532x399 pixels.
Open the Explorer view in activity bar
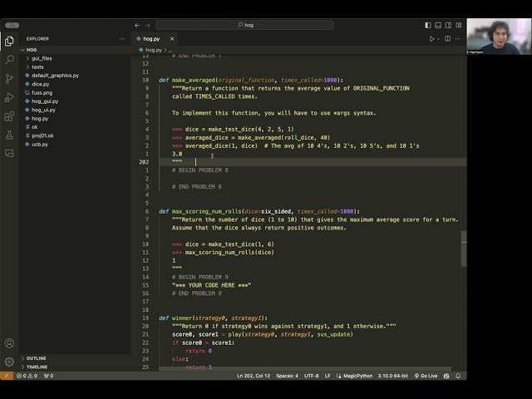pyautogui.click(x=9, y=42)
